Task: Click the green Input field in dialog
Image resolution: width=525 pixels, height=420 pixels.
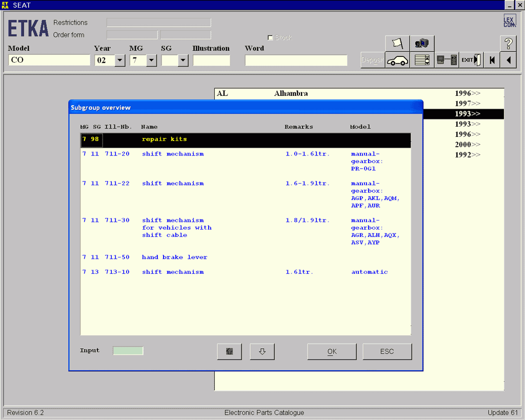Action: point(128,351)
